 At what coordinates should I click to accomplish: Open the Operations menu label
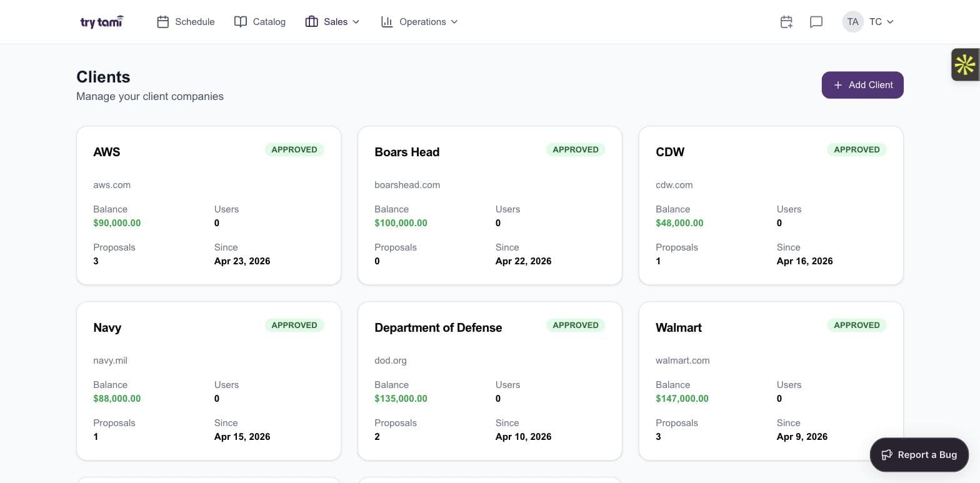tap(422, 22)
